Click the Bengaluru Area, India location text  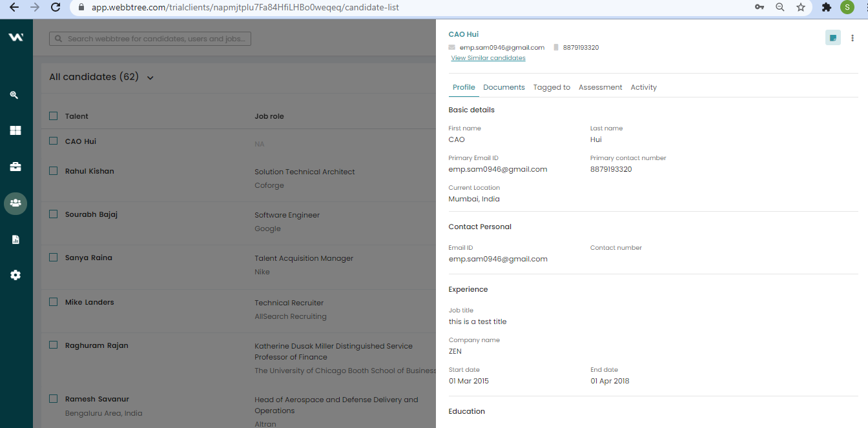coord(104,413)
